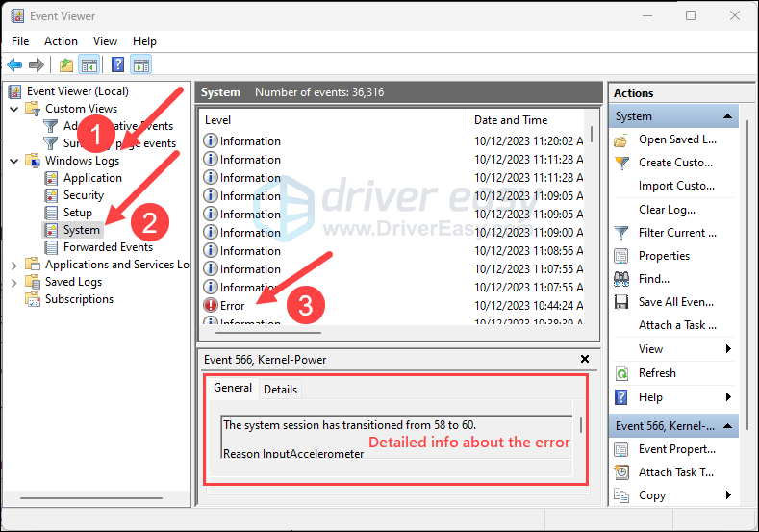The width and height of the screenshot is (759, 532).
Task: Click the blue Help question mark toolbar icon
Action: coord(117,64)
